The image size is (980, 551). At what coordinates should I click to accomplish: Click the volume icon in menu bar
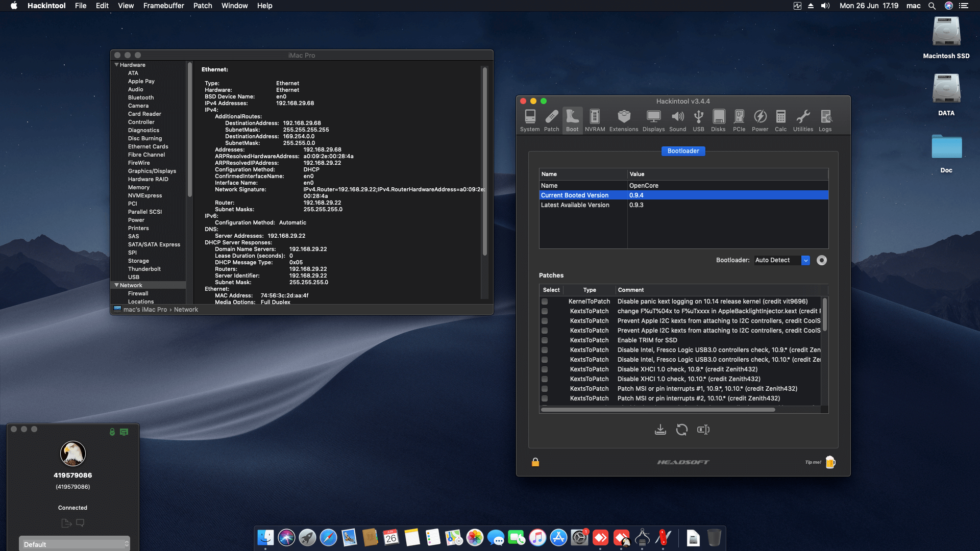(x=825, y=6)
